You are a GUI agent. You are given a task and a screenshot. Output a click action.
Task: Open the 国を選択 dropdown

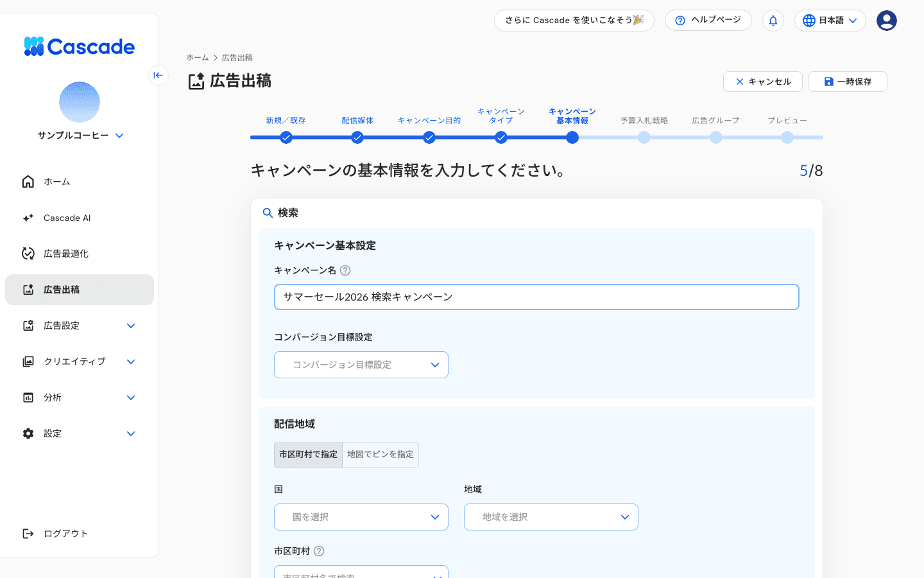click(x=361, y=517)
